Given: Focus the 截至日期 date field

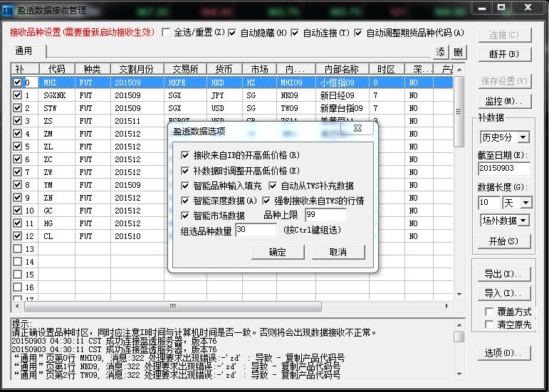Looking at the screenshot, I should click(504, 169).
